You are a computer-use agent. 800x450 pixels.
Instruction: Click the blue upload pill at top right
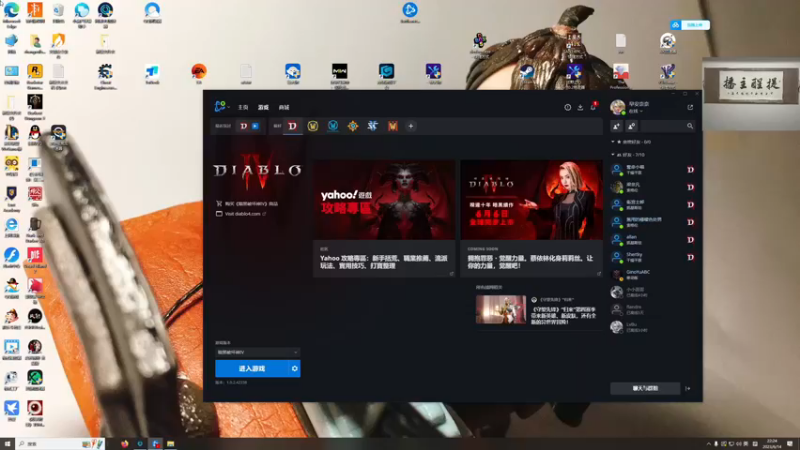click(690, 25)
